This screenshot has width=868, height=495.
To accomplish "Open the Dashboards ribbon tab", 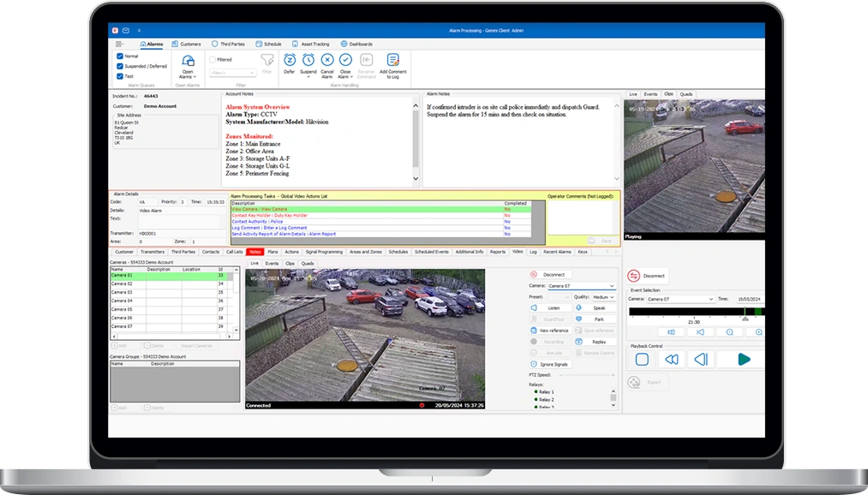I will 356,44.
